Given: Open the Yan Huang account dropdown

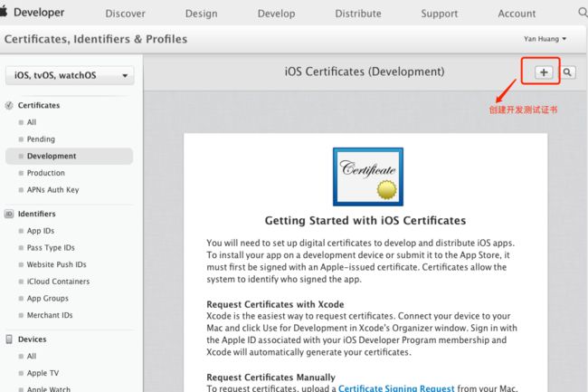Looking at the screenshot, I should click(545, 39).
